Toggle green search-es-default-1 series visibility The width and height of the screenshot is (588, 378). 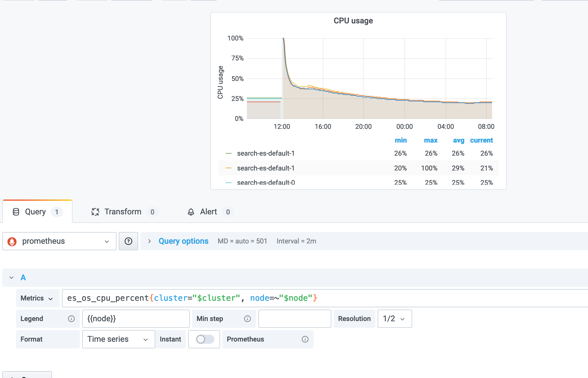tap(265, 153)
